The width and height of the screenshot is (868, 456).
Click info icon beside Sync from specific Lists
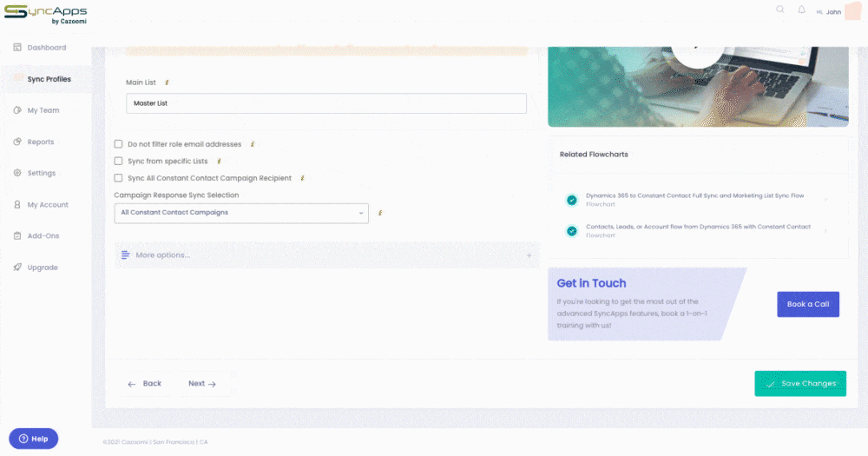click(220, 162)
